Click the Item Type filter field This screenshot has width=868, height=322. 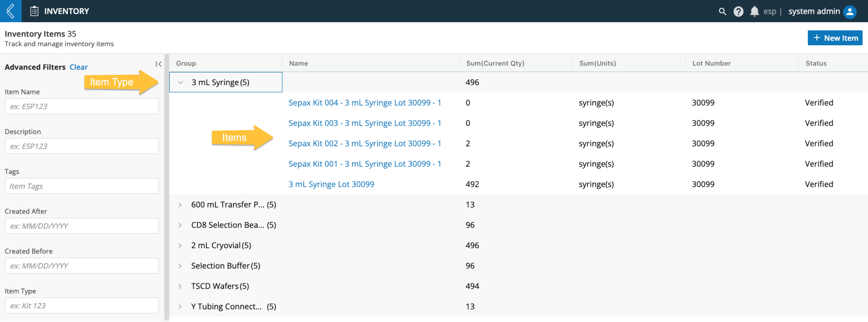(81, 305)
